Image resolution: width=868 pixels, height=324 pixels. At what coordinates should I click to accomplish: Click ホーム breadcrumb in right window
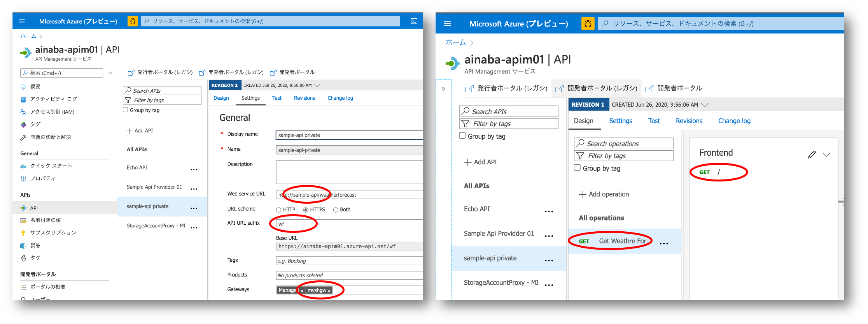[x=455, y=42]
